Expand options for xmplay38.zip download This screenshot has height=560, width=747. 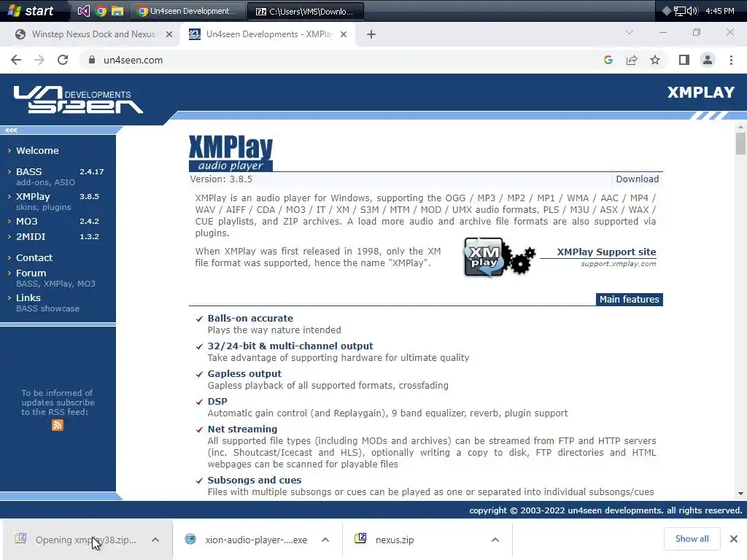tap(155, 540)
